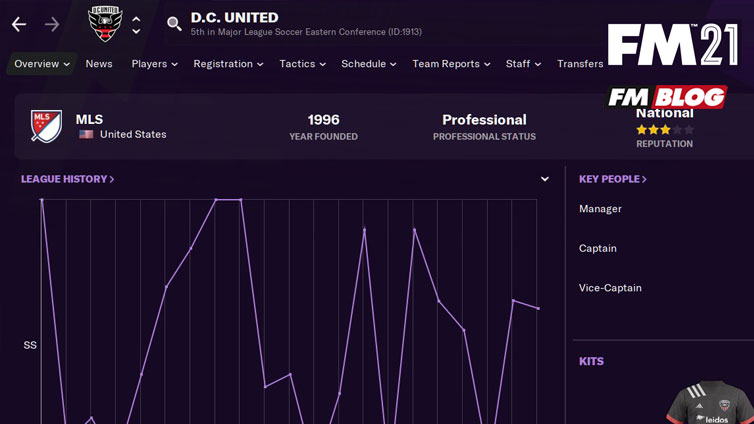Click the reputation star rating
The height and width of the screenshot is (424, 754).
point(665,129)
